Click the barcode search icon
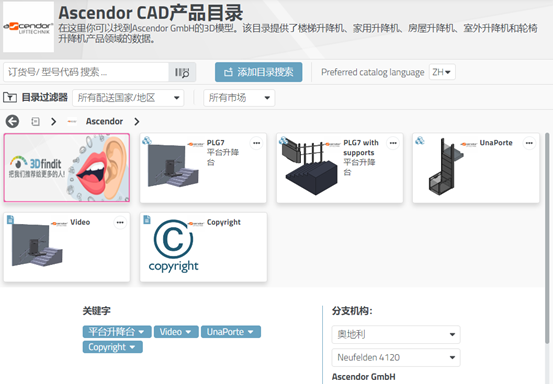Screen dimensions: 553x384 [x=182, y=72]
